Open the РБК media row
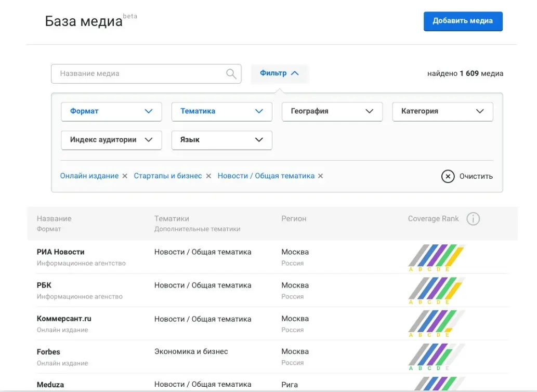The image size is (537, 392). pyautogui.click(x=272, y=290)
